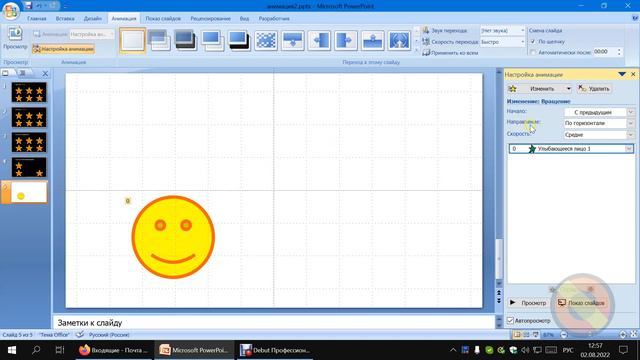Click the time spinner arrows next to 00:00
This screenshot has width=640, height=360.
pyautogui.click(x=619, y=52)
